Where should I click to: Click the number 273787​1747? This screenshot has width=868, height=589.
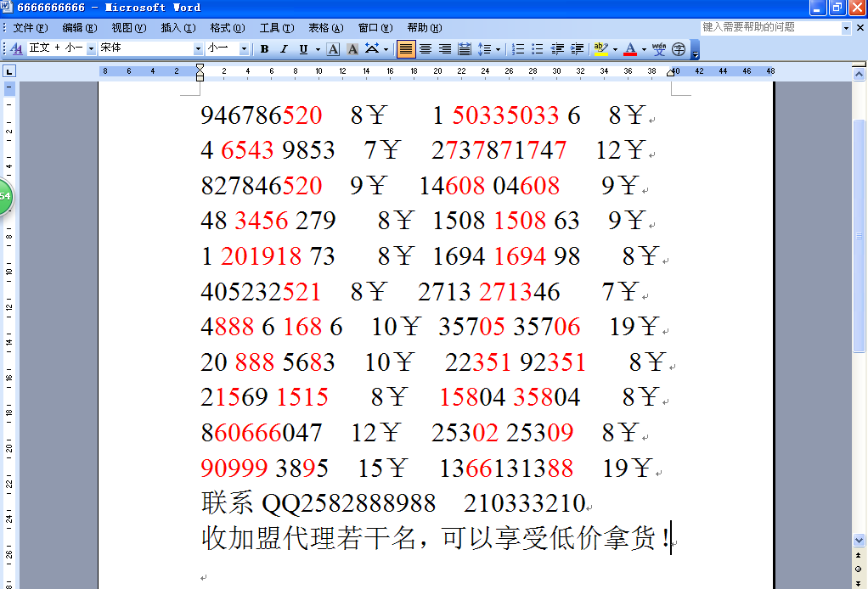(x=499, y=150)
